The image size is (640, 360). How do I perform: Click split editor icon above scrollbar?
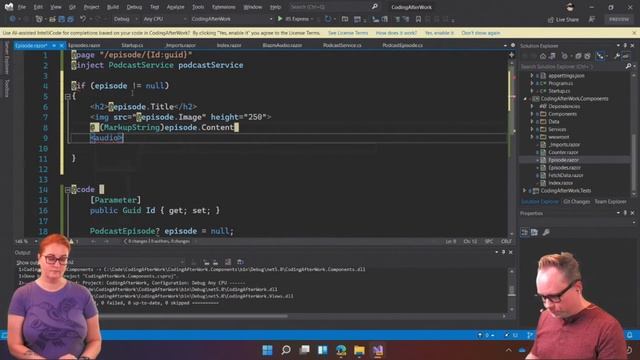511,54
